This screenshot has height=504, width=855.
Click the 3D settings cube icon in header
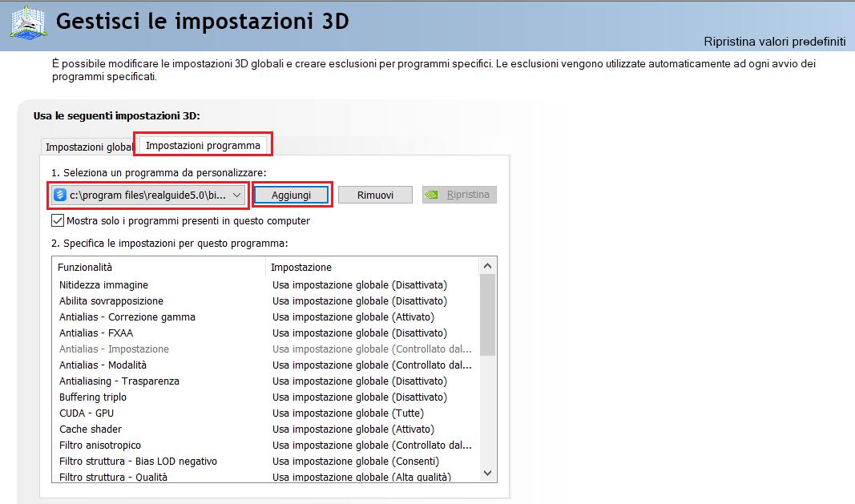(x=26, y=22)
